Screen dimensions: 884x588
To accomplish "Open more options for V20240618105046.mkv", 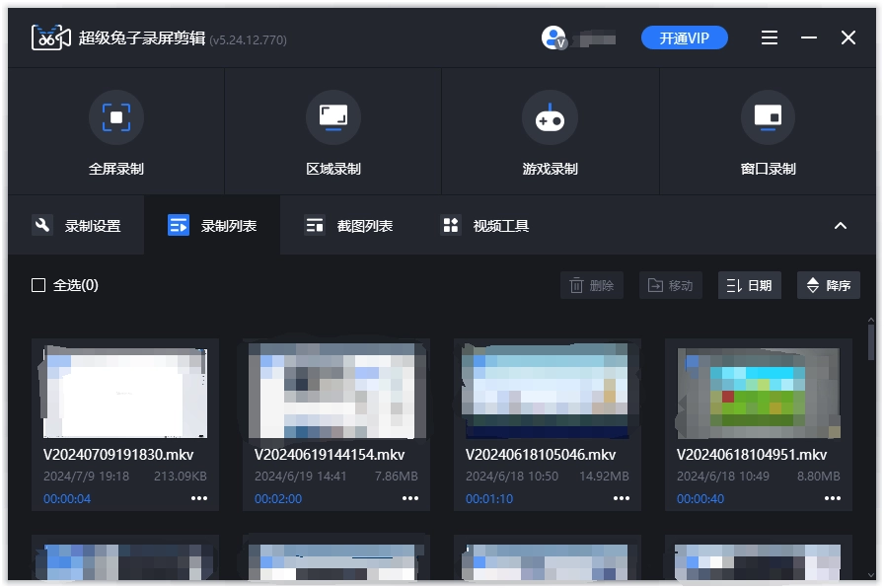I will [622, 498].
